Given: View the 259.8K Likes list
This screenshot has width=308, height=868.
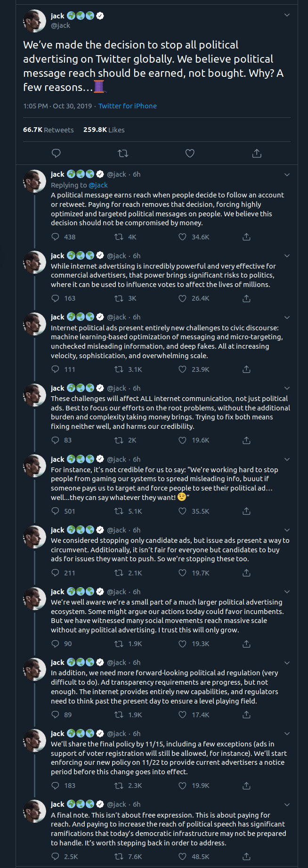Looking at the screenshot, I should click(104, 130).
